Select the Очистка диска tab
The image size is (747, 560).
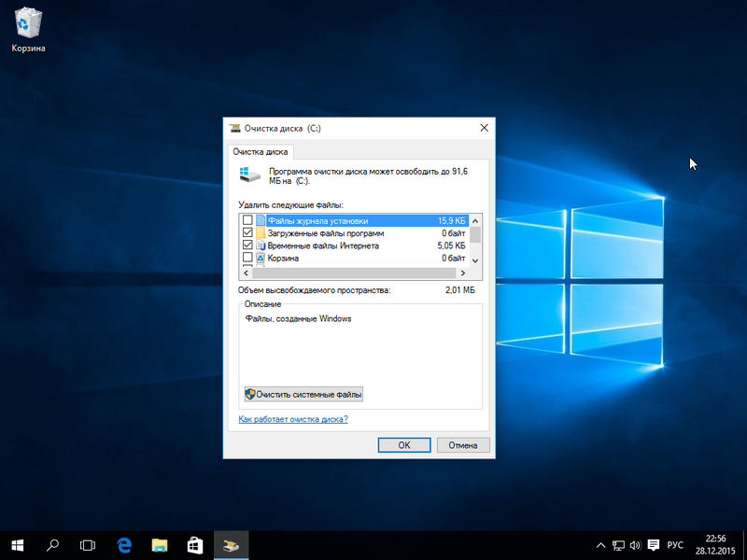pyautogui.click(x=261, y=151)
